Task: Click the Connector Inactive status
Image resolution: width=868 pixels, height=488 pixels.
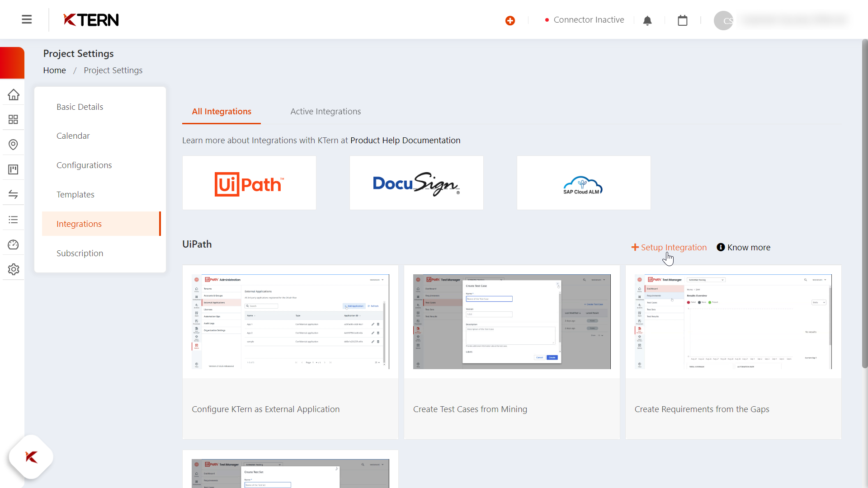Action: click(x=585, y=20)
